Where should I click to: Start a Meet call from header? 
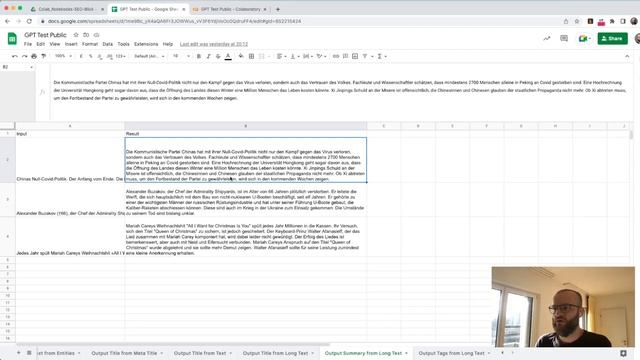584,38
